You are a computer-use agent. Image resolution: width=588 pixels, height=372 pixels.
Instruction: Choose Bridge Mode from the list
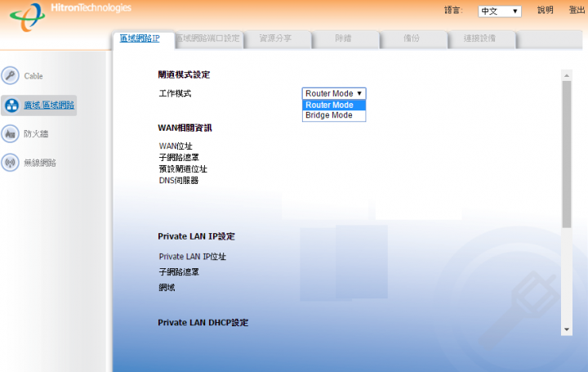pyautogui.click(x=334, y=115)
